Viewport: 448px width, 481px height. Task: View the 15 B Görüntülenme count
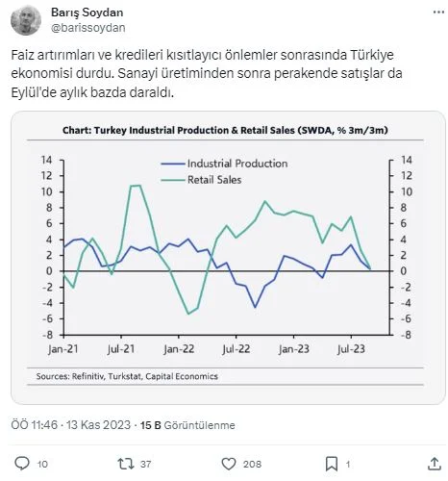187,425
